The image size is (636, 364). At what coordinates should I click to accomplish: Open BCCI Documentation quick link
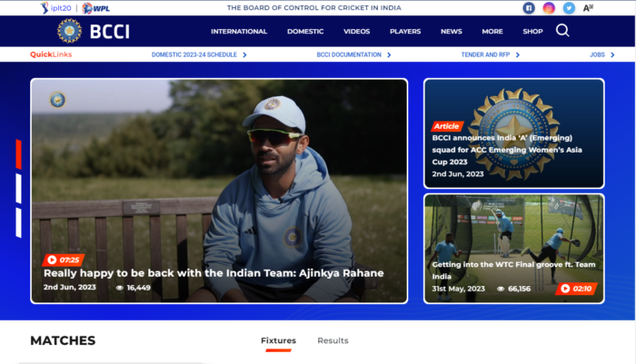[x=349, y=54]
